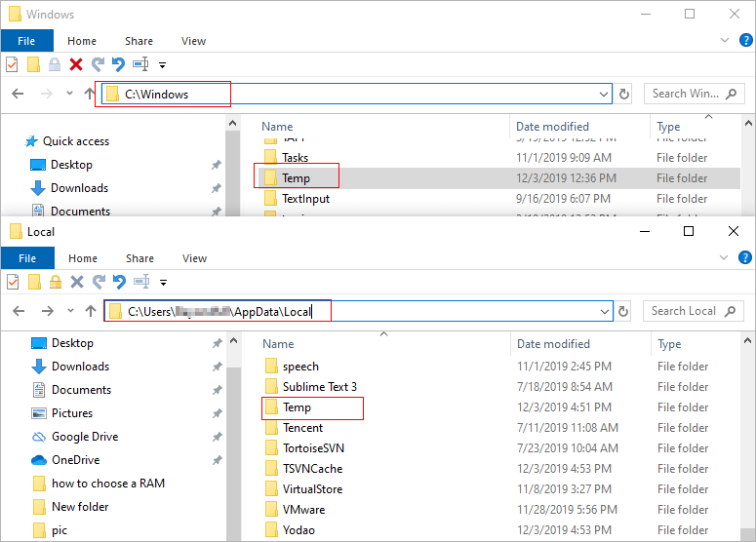This screenshot has width=756, height=542.
Task: Sort by Type column in Windows window
Action: point(668,127)
